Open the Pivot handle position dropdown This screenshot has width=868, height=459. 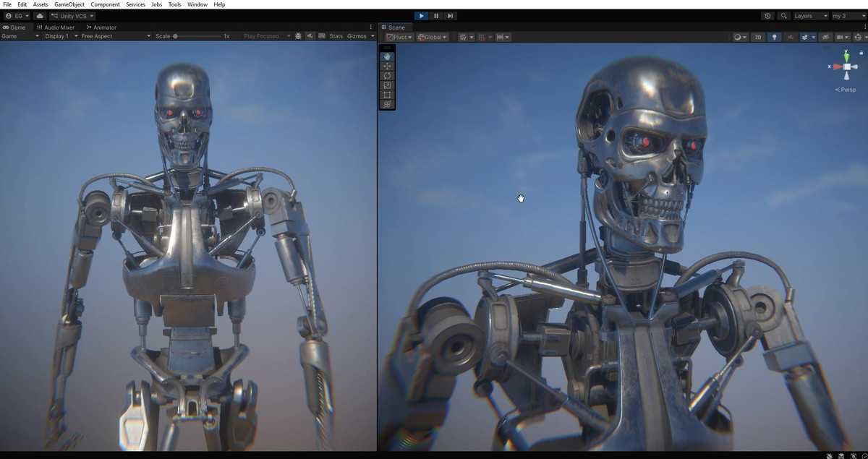[399, 37]
